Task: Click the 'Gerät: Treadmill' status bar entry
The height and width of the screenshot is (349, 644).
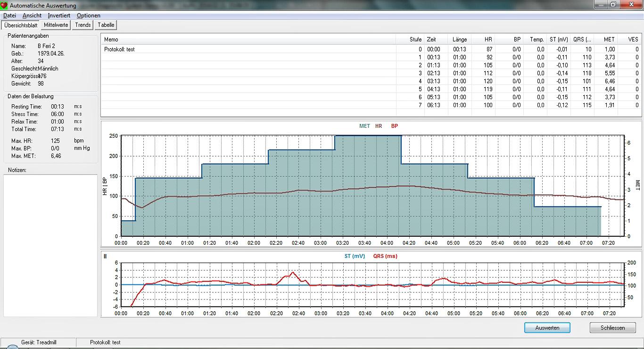Action: tap(39, 342)
